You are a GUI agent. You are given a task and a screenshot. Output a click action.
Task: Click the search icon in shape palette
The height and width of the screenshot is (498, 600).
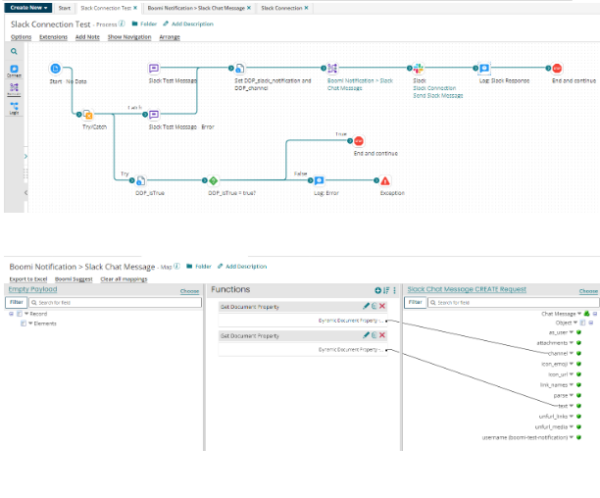tap(14, 51)
